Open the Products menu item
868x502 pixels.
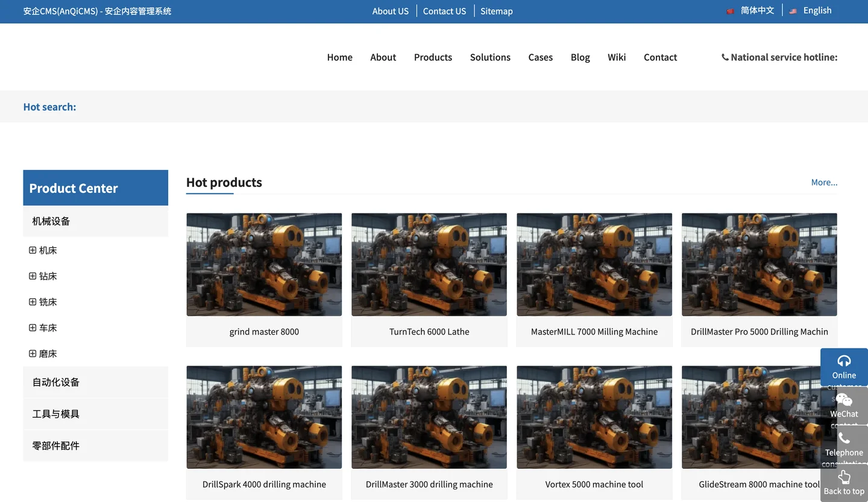coord(433,57)
